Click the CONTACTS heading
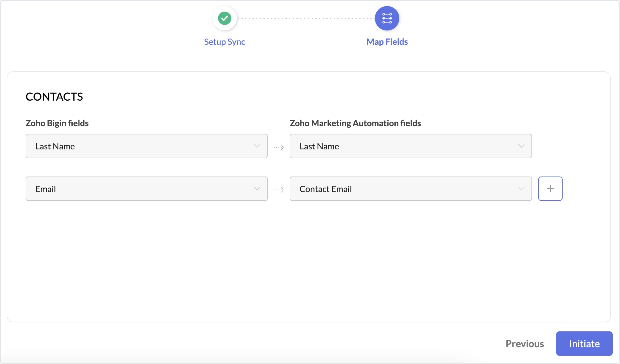 (x=54, y=97)
